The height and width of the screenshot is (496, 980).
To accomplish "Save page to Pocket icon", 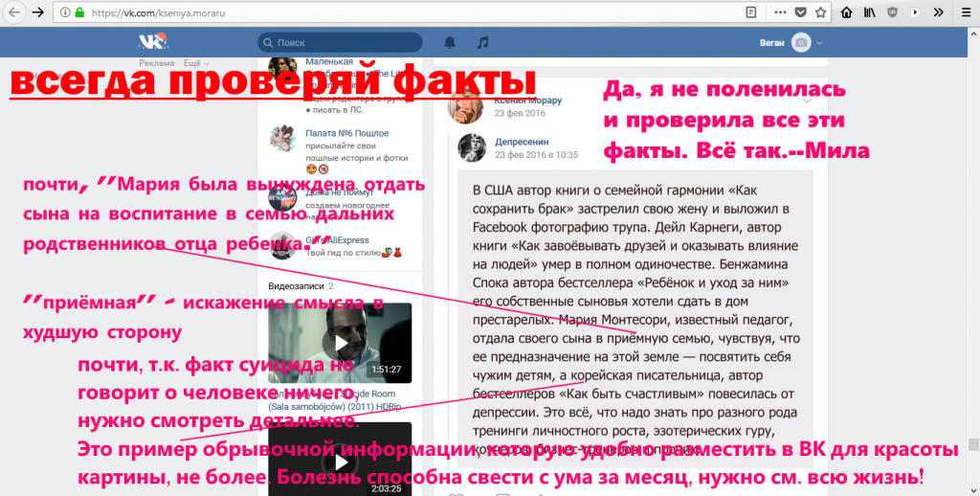I will [798, 13].
